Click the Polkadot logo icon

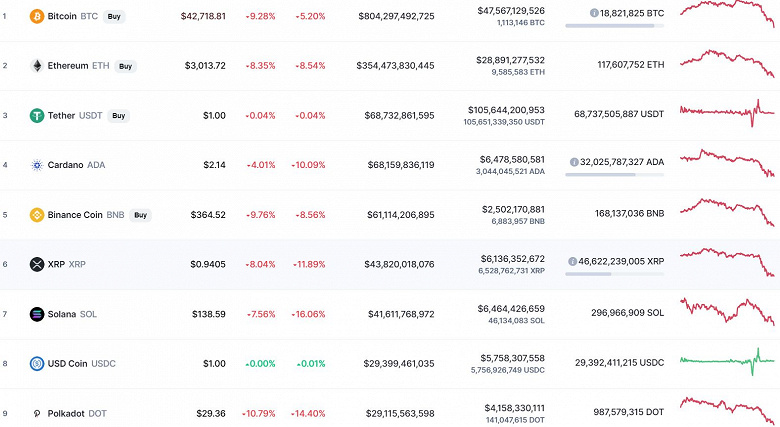coord(37,413)
